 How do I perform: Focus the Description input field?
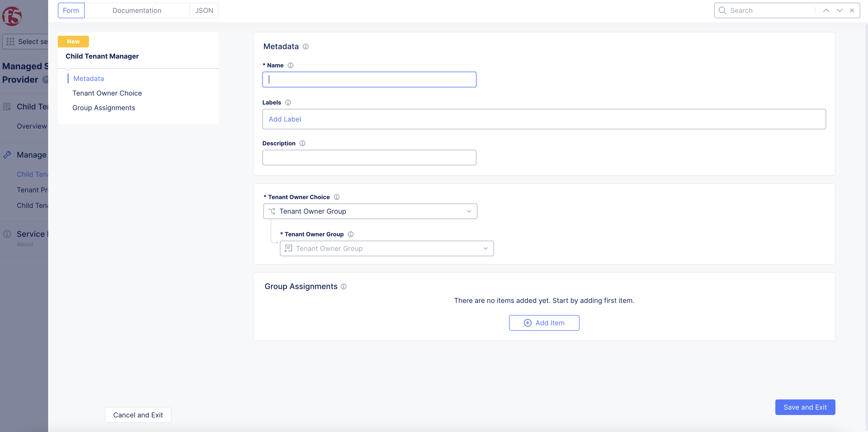(369, 158)
